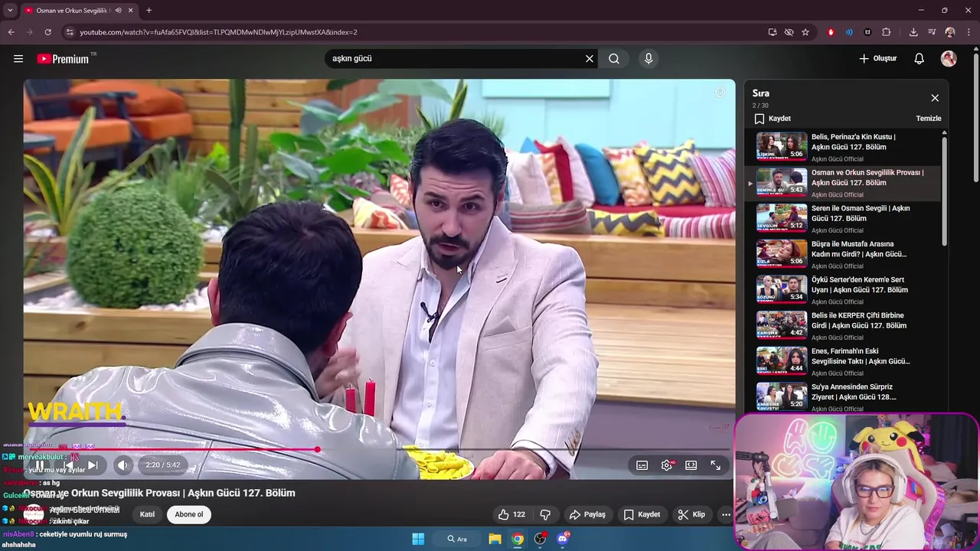Install app via the address bar install icon
The width and height of the screenshot is (980, 551).
[x=773, y=32]
